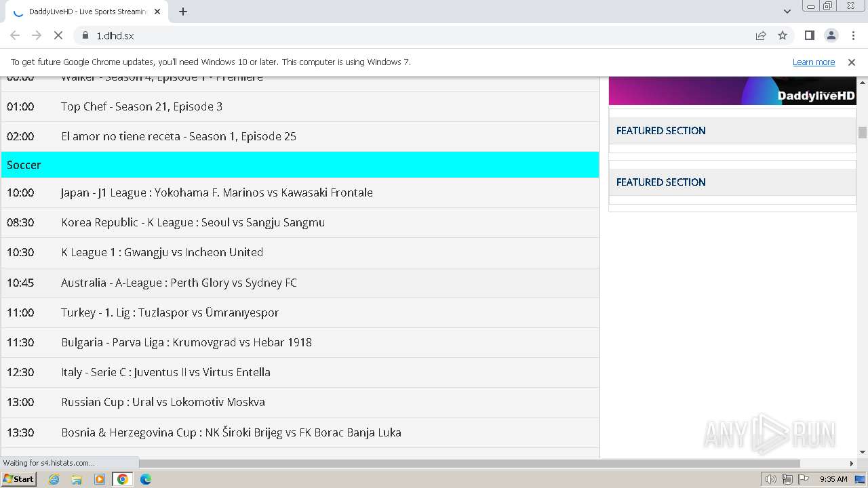Screen dimensions: 868x488
Task: Open Action Center flag tray icon
Action: 803,479
